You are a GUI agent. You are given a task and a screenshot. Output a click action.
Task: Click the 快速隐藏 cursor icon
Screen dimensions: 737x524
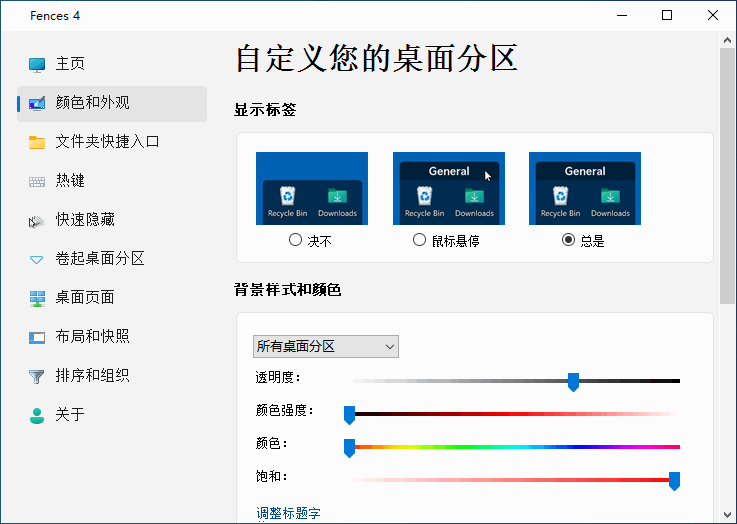[36, 221]
